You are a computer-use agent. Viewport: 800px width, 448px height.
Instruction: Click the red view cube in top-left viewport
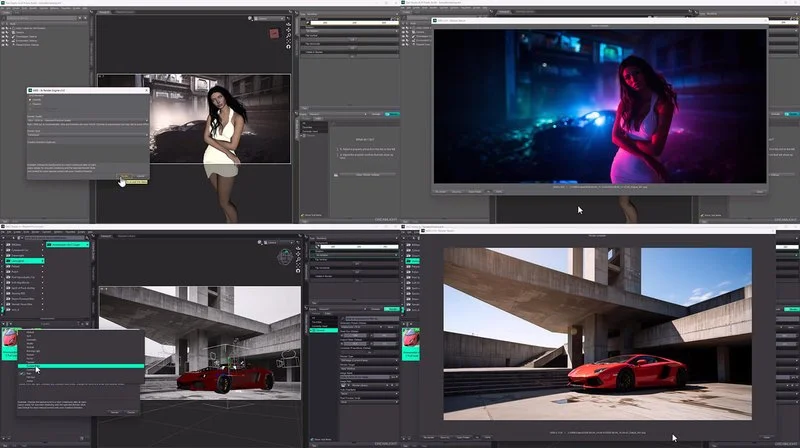(x=274, y=33)
